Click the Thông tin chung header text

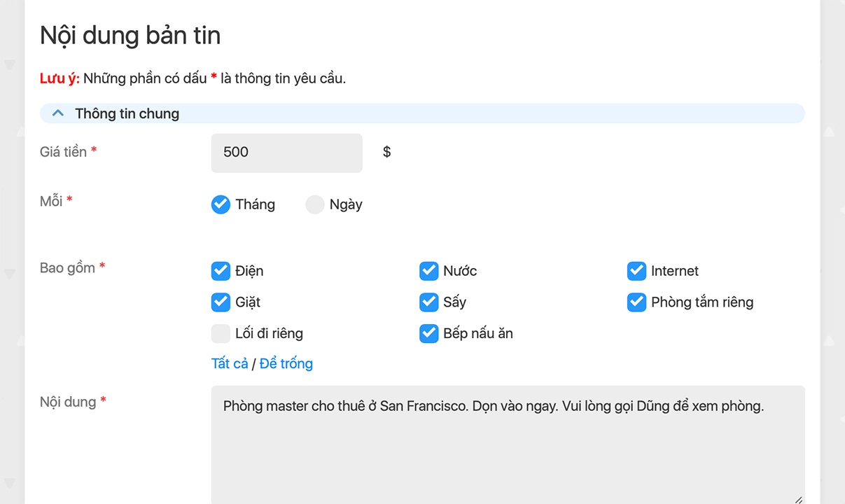tap(127, 113)
